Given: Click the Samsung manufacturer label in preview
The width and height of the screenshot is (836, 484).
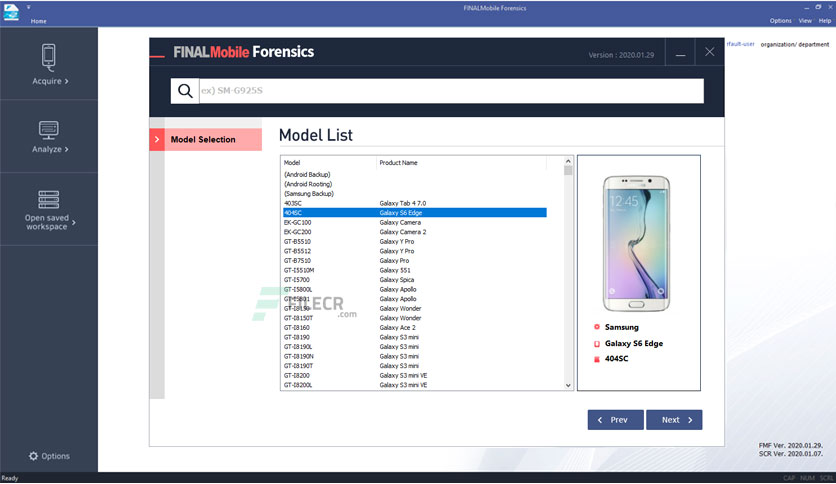Looking at the screenshot, I should 622,327.
